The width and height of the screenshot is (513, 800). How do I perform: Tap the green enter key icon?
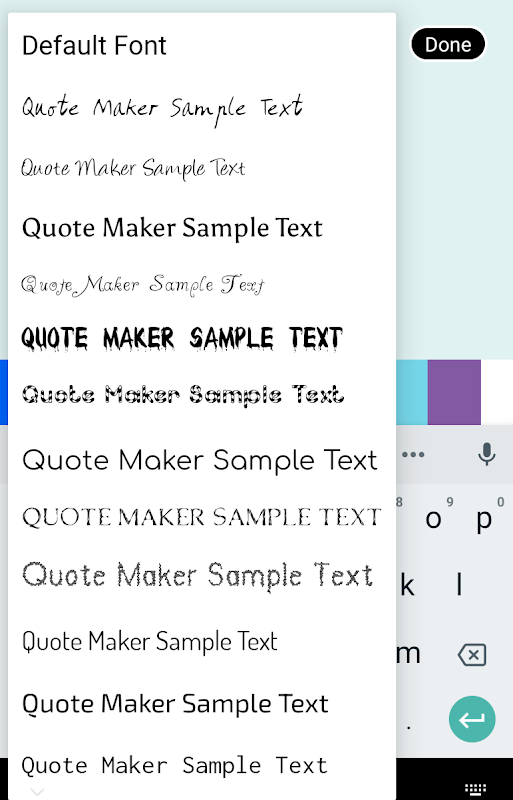[x=472, y=719]
